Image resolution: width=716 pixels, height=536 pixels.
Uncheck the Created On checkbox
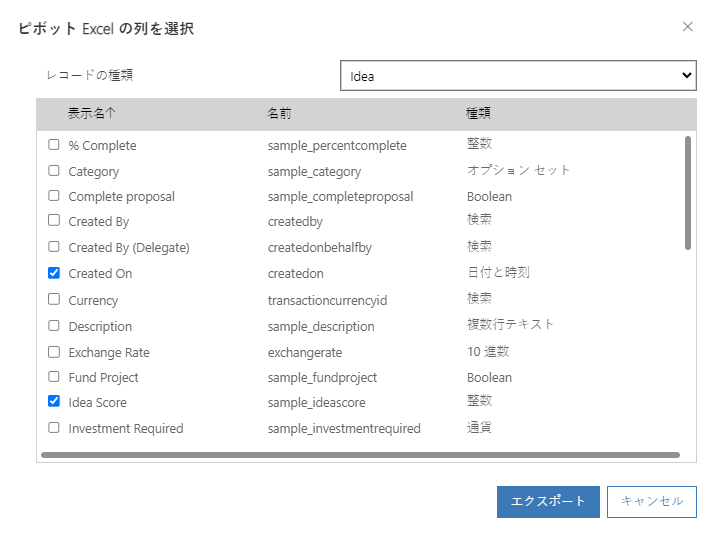point(54,273)
